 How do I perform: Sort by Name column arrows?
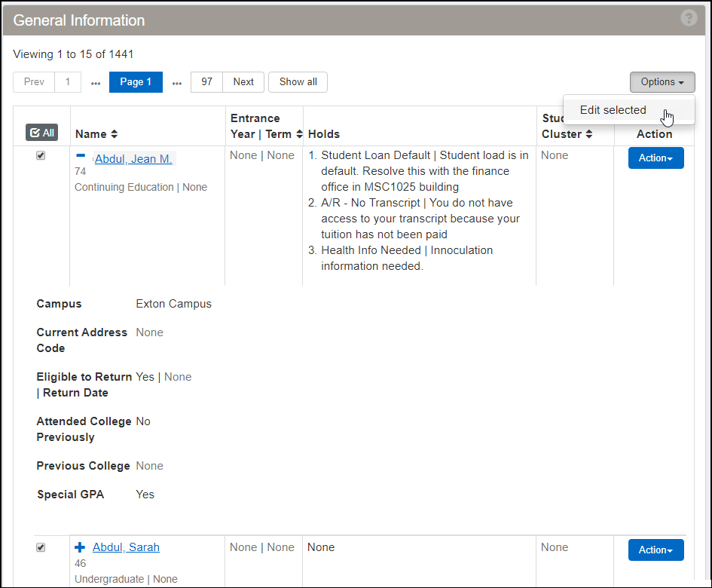tap(115, 134)
